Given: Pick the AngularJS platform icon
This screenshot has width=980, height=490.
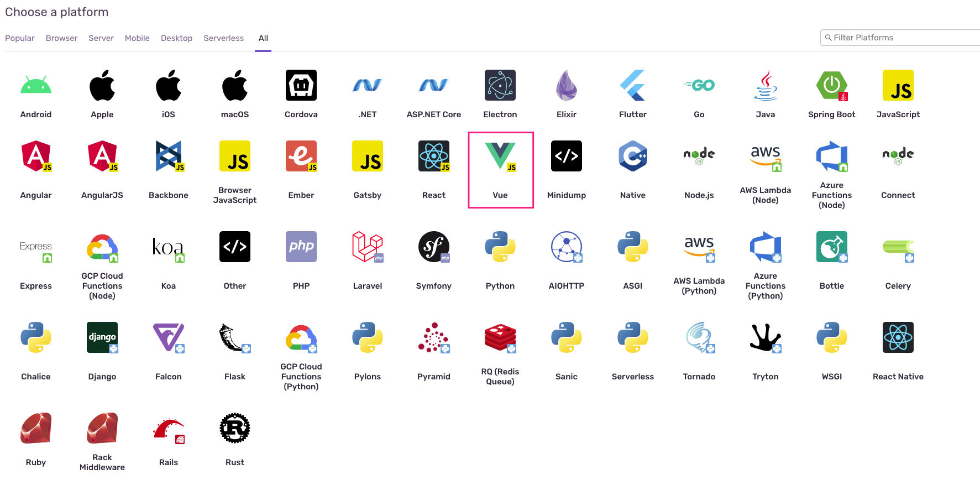Looking at the screenshot, I should coord(102,156).
